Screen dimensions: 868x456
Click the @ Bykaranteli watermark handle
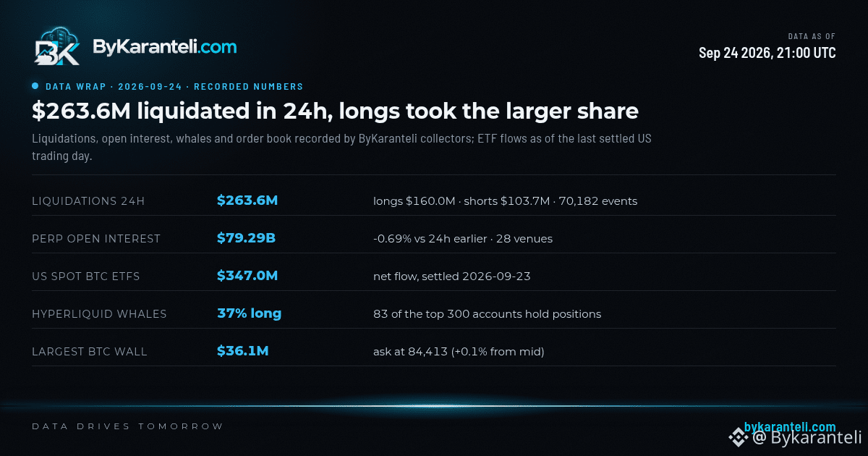tap(806, 437)
